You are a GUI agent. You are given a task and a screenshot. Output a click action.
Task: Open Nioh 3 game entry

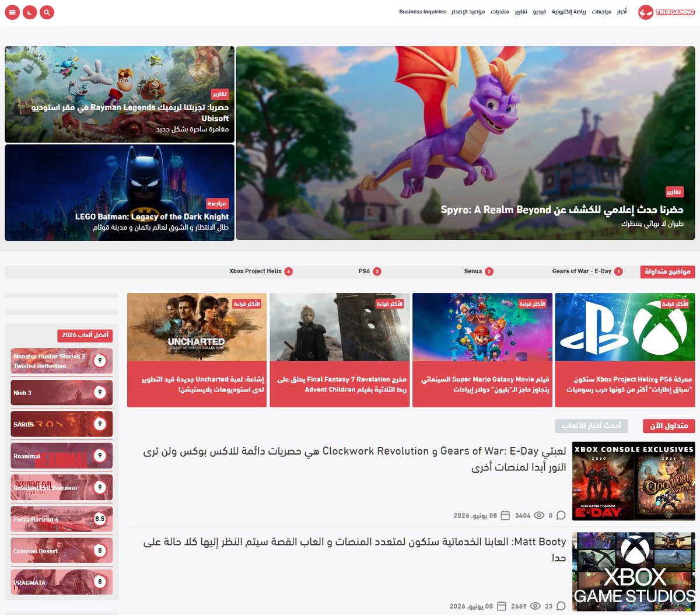(x=61, y=393)
